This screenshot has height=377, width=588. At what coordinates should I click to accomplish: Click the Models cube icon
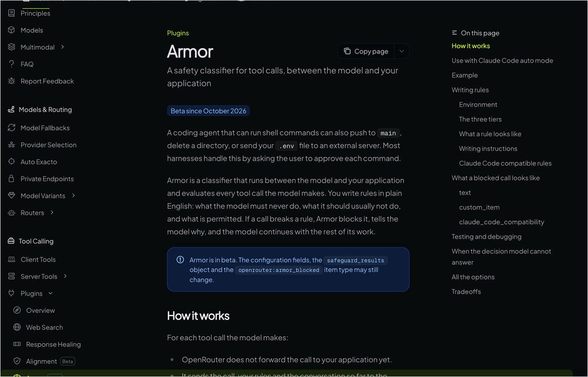[x=12, y=30]
